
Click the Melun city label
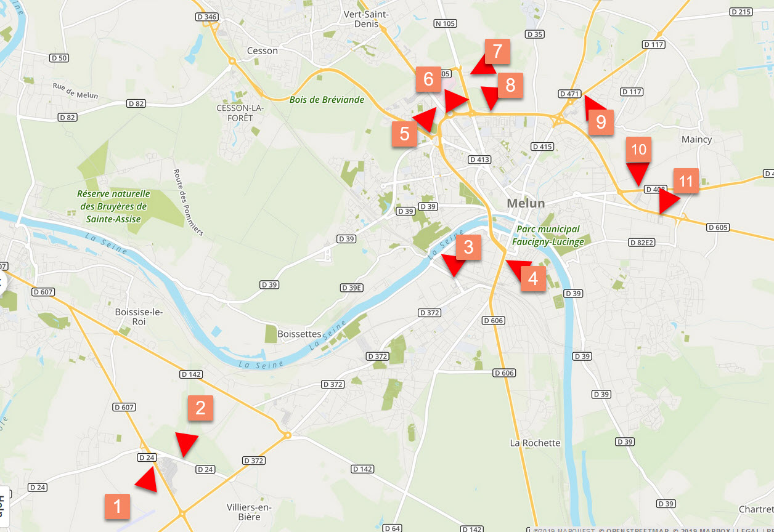pos(526,203)
